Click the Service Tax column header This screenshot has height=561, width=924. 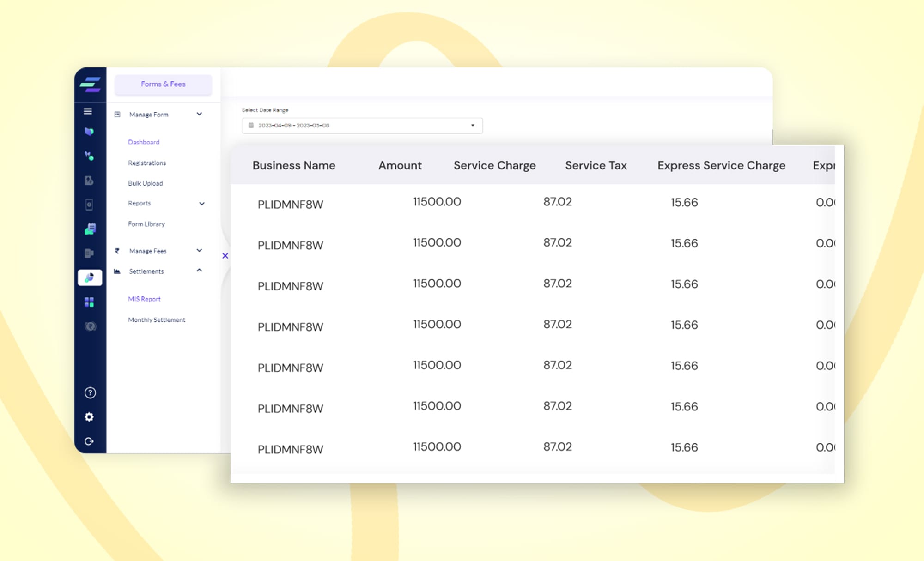[x=596, y=165]
